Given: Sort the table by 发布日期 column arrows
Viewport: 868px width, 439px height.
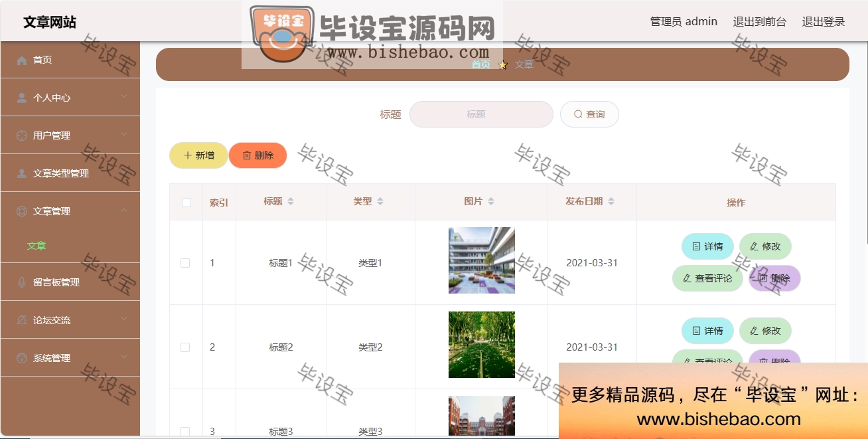Looking at the screenshot, I should click(611, 201).
